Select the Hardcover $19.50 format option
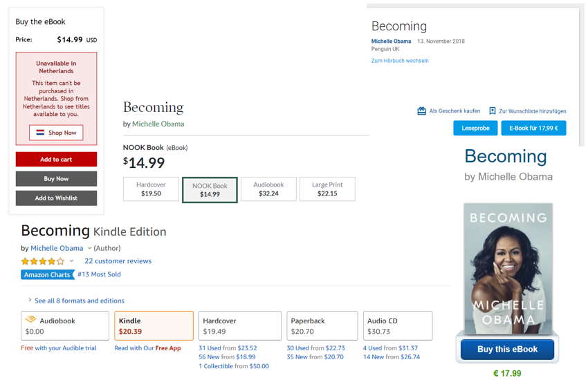Screen dimensions: 588x380 [151, 189]
